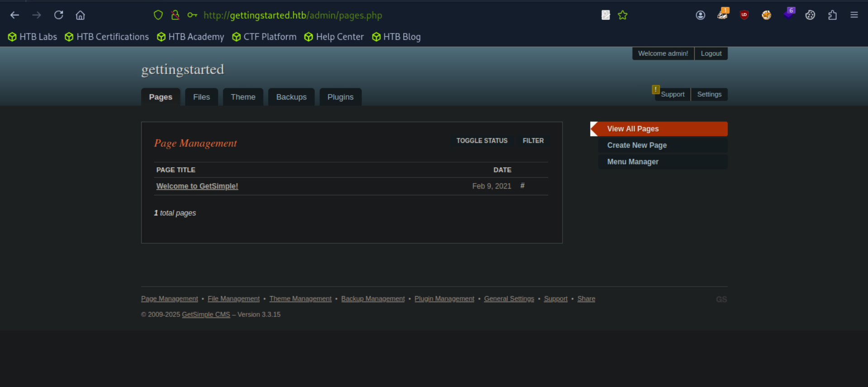Click the Backup Management footer link

tap(373, 299)
